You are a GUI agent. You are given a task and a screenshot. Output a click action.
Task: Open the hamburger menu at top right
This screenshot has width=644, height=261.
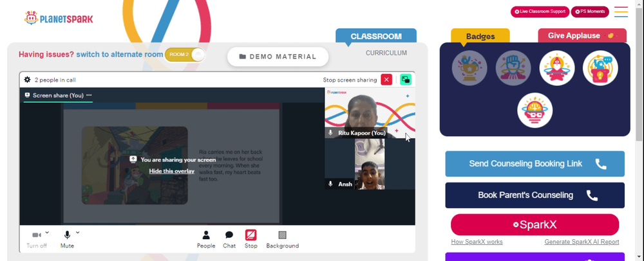pyautogui.click(x=621, y=12)
